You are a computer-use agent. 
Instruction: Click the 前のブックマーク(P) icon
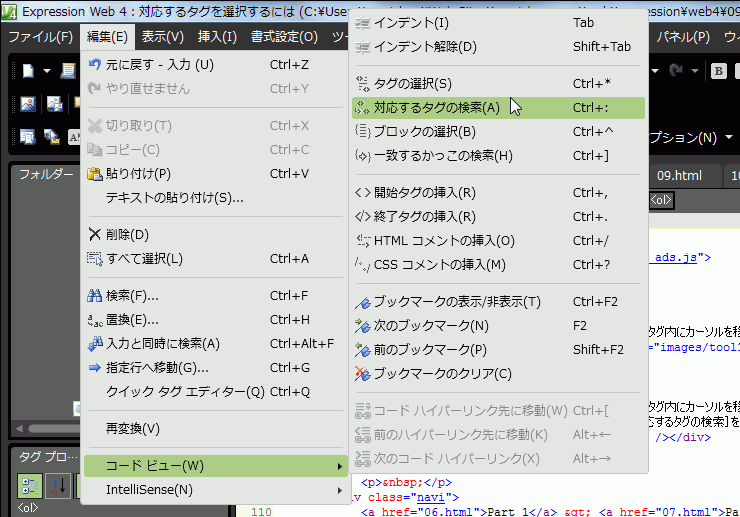(362, 350)
